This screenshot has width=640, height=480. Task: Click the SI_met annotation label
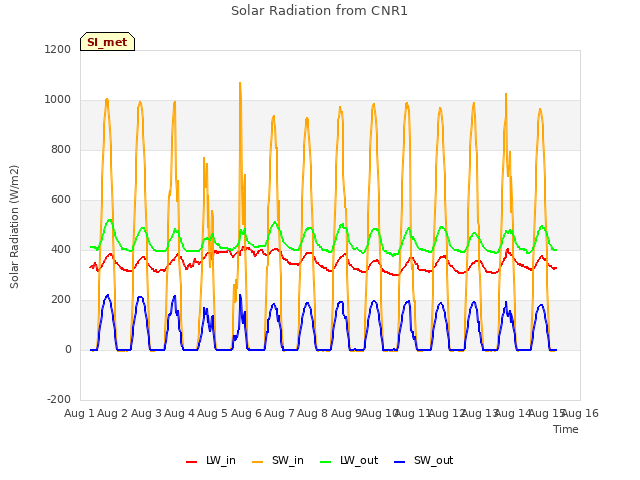coord(107,42)
